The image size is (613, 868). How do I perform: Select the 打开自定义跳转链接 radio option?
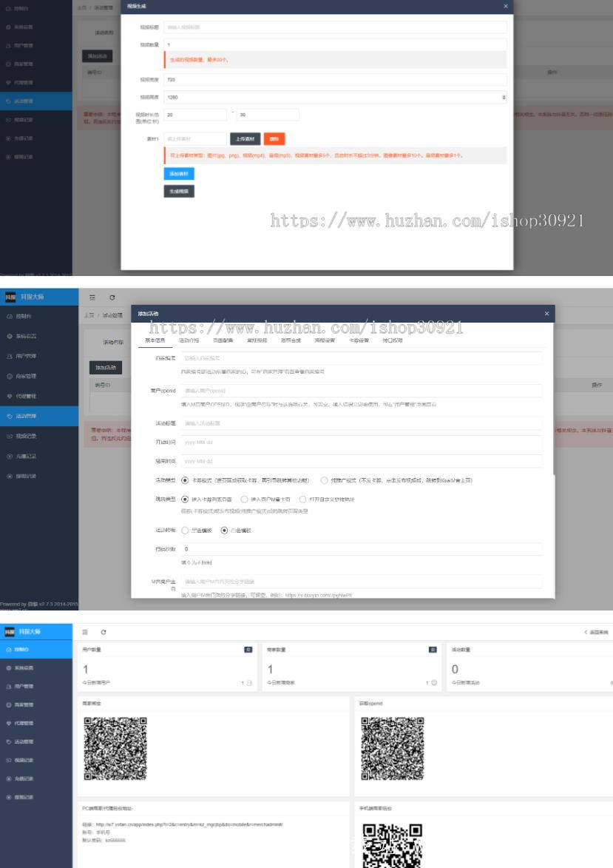[302, 499]
